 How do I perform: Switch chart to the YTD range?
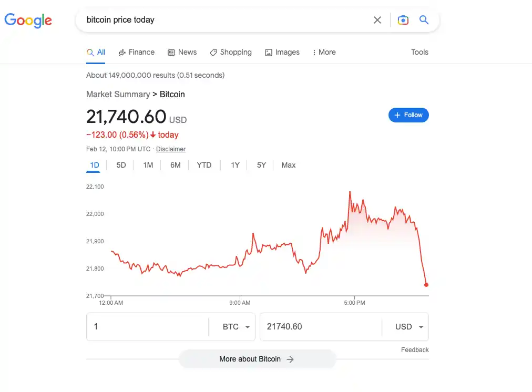[204, 165]
